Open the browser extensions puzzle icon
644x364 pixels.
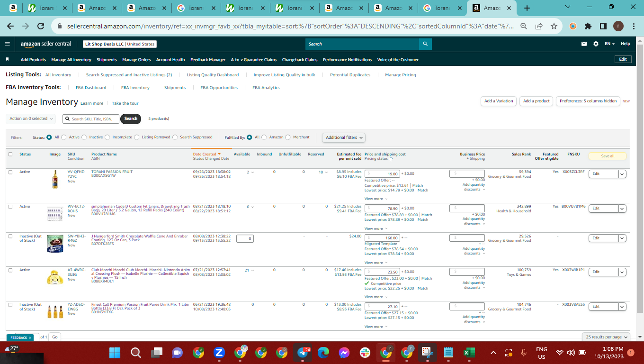[588, 27]
